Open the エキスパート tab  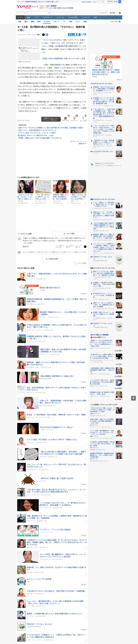48,17
